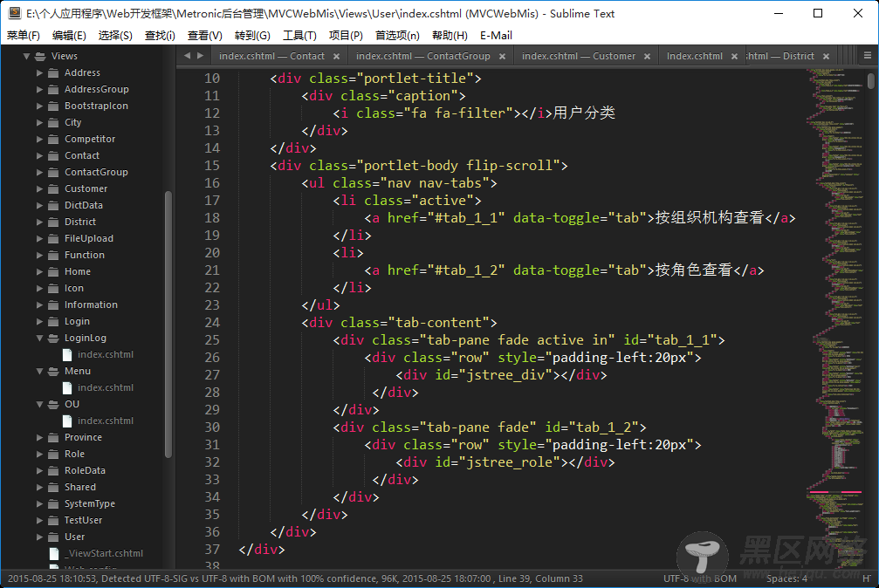Open the 首选项(n) menu
This screenshot has height=588, width=879.
(x=397, y=35)
